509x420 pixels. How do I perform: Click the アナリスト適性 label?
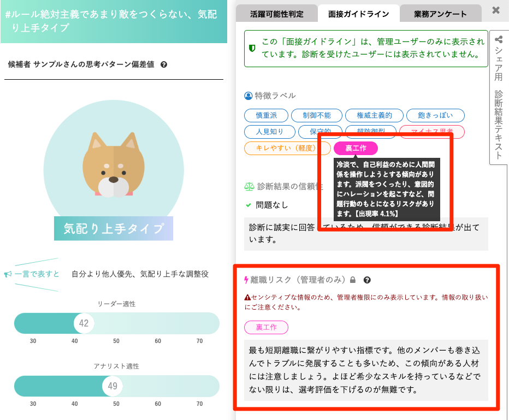pyautogui.click(x=116, y=366)
